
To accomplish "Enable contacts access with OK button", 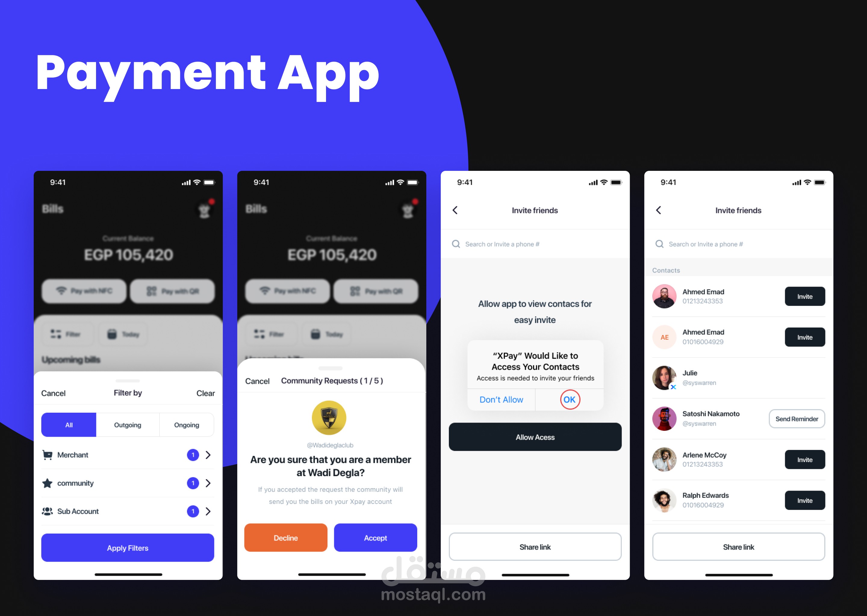I will (570, 400).
